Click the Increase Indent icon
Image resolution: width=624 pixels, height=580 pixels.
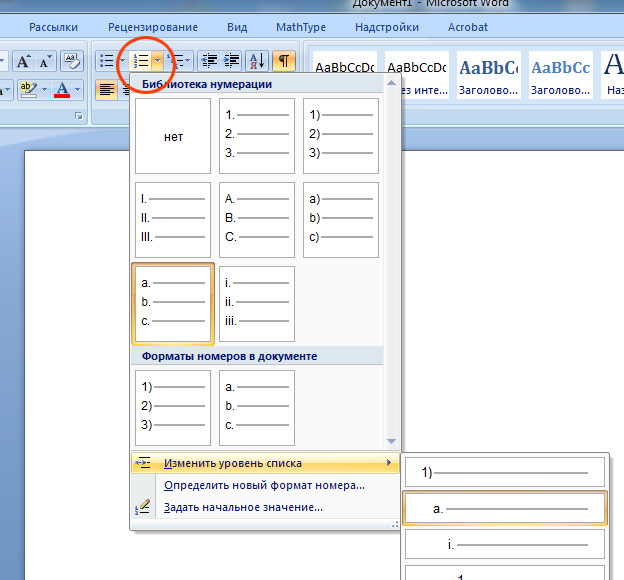pyautogui.click(x=231, y=61)
